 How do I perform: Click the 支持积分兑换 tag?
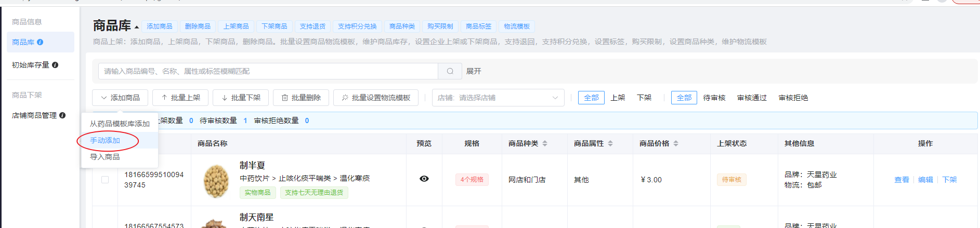tap(358, 26)
